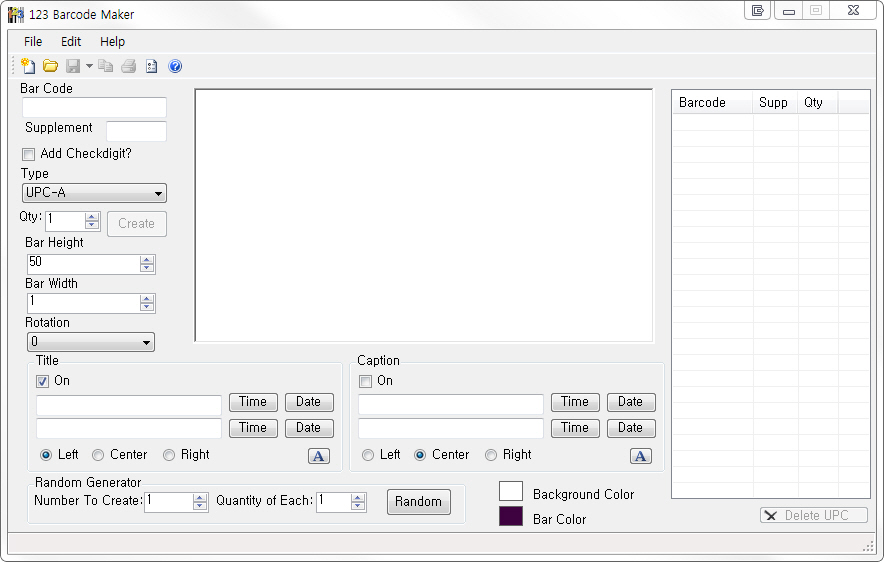Screen dimensions: 884x562
Task: Open Caption font settings A icon
Action: click(640, 456)
